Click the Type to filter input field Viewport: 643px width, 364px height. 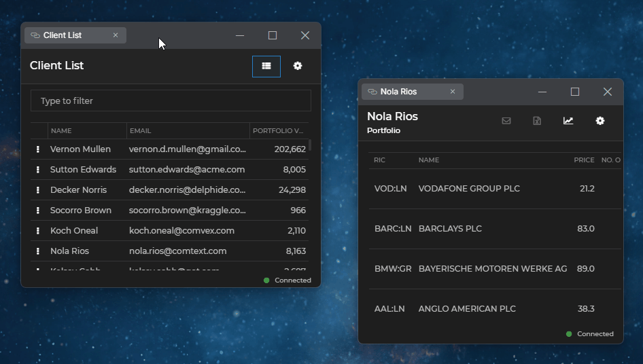point(171,101)
